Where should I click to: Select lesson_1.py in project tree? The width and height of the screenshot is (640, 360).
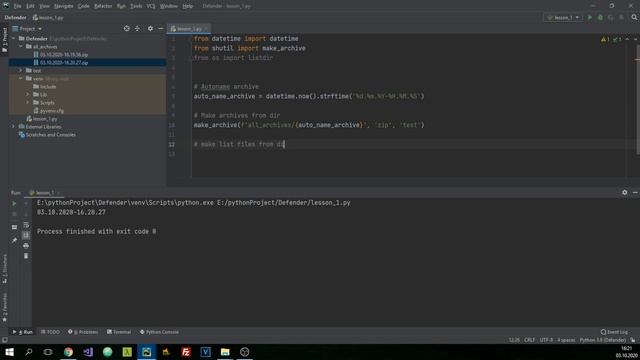[45, 119]
